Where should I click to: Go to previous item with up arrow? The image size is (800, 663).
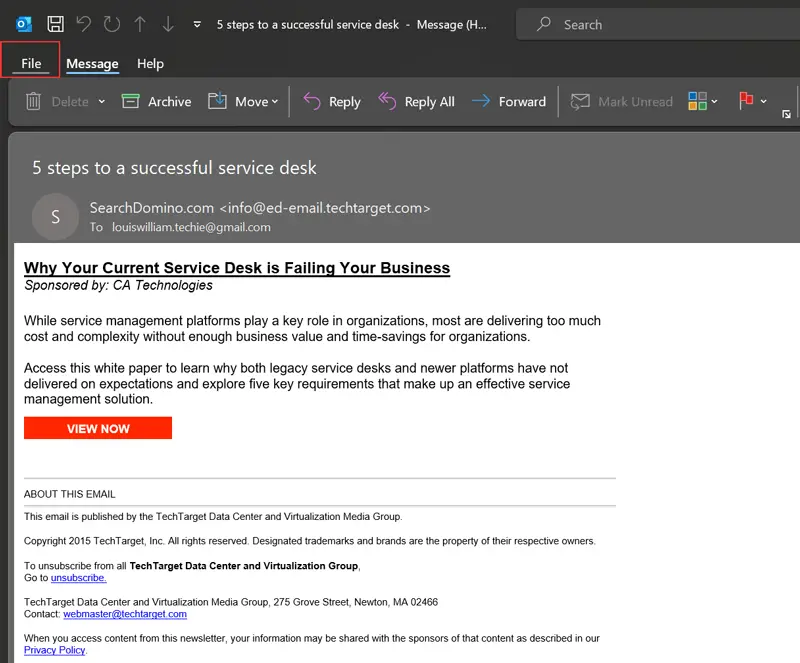140,23
